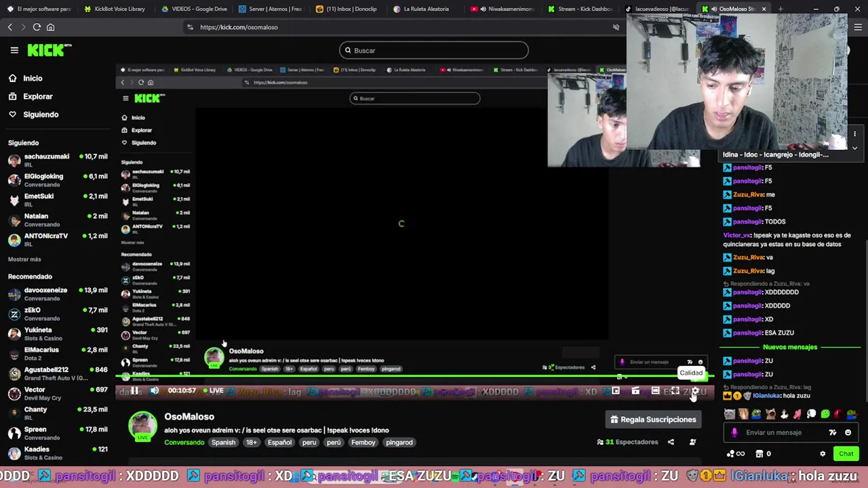Switch to VIDEOS - Google Drive tab
The image size is (868, 488).
tap(194, 9)
